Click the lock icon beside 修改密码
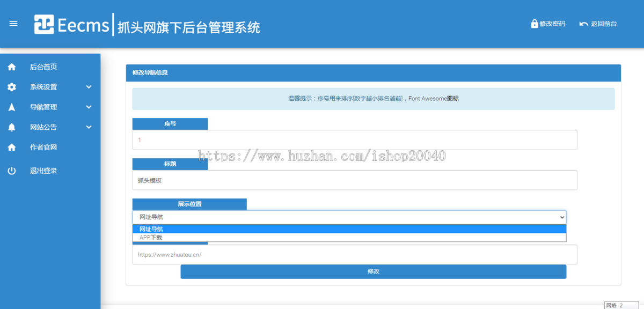Image resolution: width=644 pixels, height=309 pixels. pos(535,24)
